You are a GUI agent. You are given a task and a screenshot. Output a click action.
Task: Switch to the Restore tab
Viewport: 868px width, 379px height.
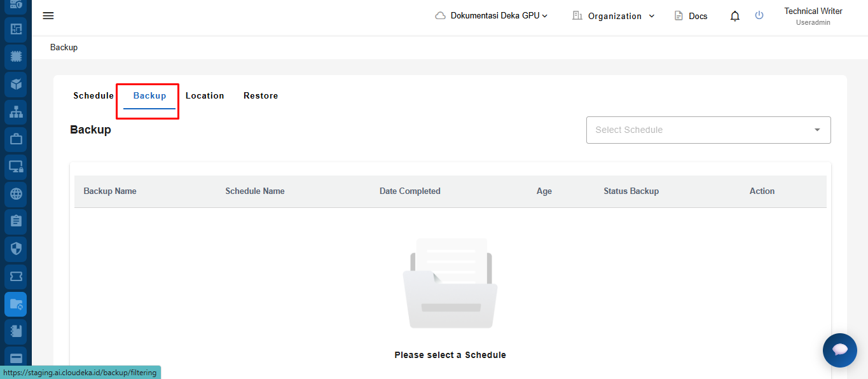(x=261, y=96)
